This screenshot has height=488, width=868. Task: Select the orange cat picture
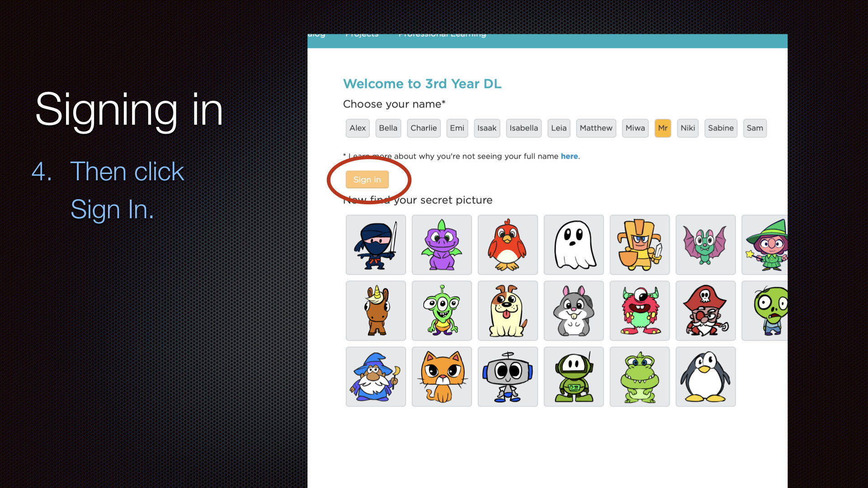(x=442, y=377)
